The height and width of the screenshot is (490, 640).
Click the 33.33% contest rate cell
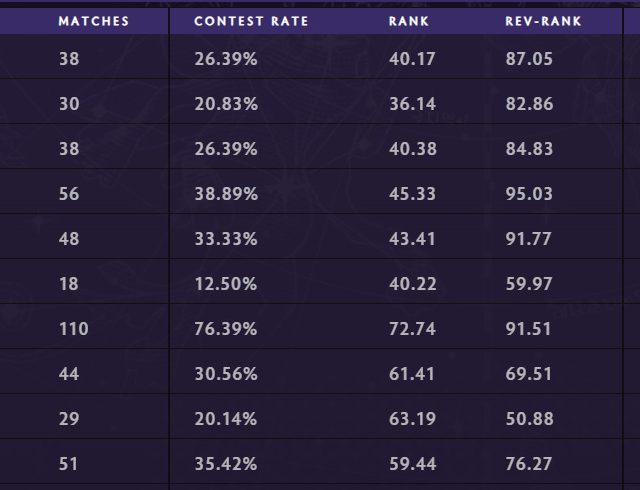click(226, 239)
